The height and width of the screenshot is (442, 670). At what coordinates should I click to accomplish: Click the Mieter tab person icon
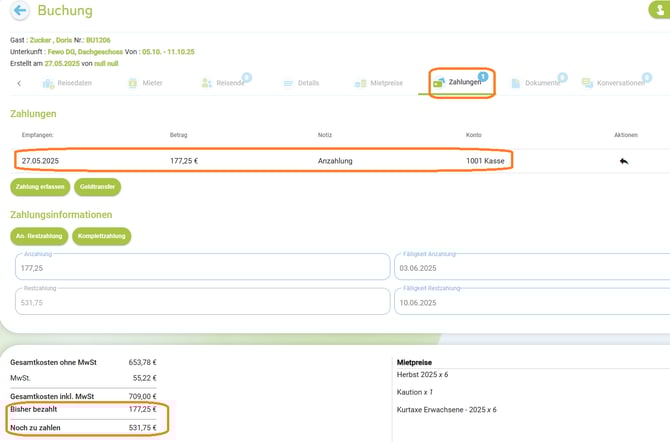click(133, 83)
